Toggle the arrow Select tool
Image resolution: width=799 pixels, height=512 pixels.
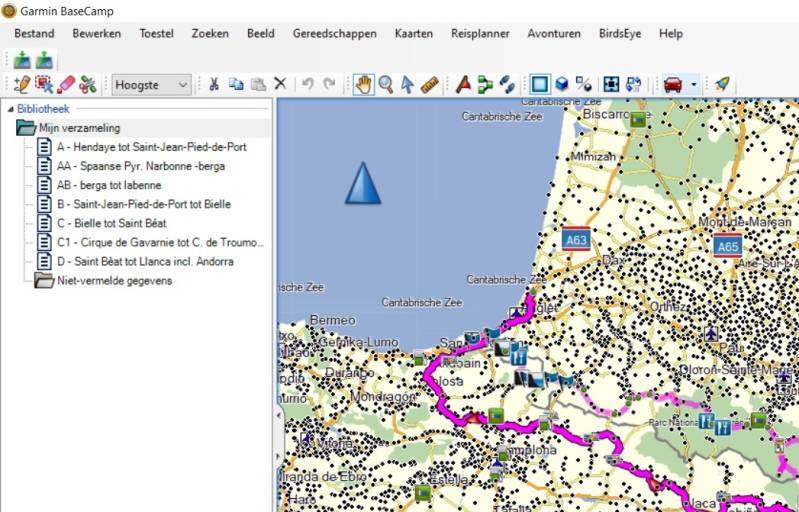coord(408,85)
